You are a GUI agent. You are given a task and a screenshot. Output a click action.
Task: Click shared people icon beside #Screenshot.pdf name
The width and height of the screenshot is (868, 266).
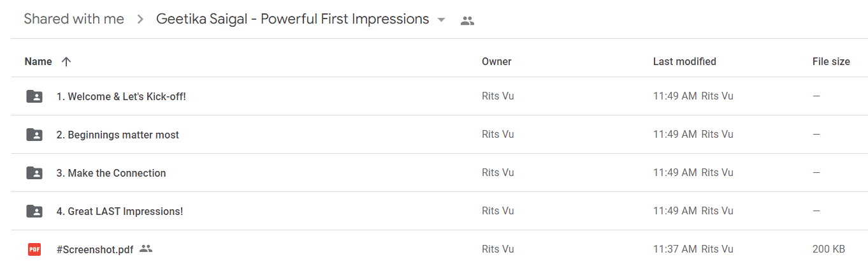coord(146,249)
